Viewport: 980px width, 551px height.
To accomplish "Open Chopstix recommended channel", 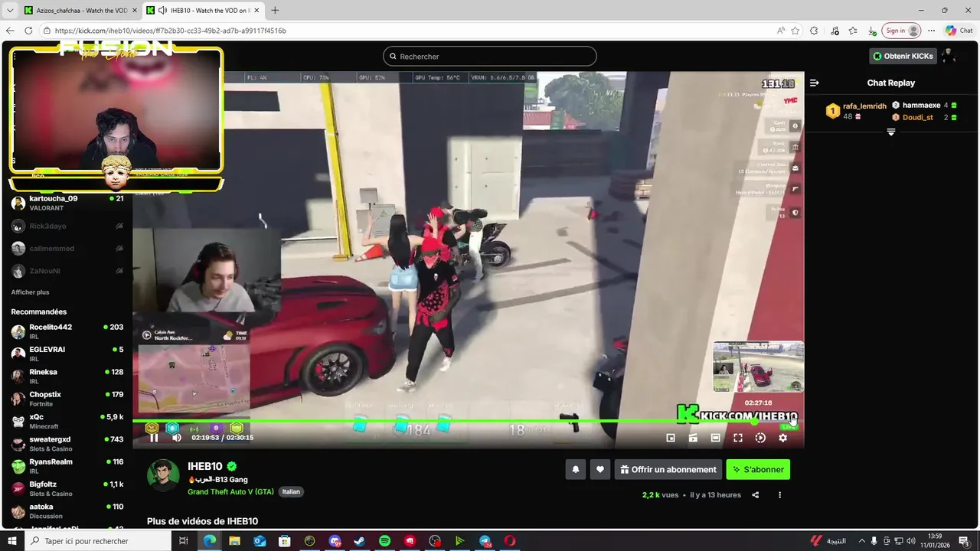I will 67,399.
